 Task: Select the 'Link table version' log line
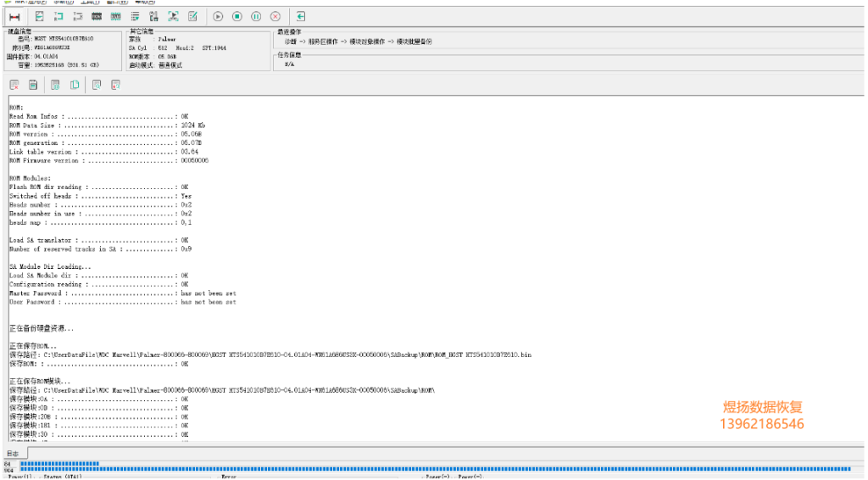(103, 152)
